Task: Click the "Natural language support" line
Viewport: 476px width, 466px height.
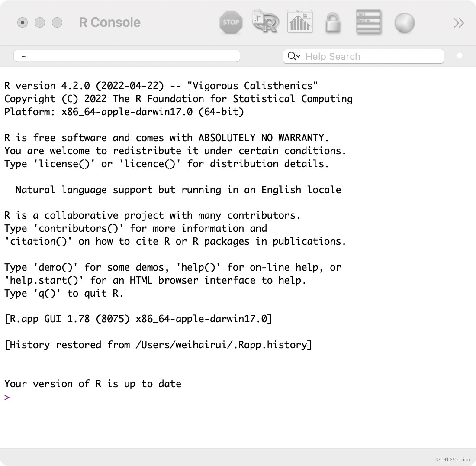Action: (x=178, y=190)
